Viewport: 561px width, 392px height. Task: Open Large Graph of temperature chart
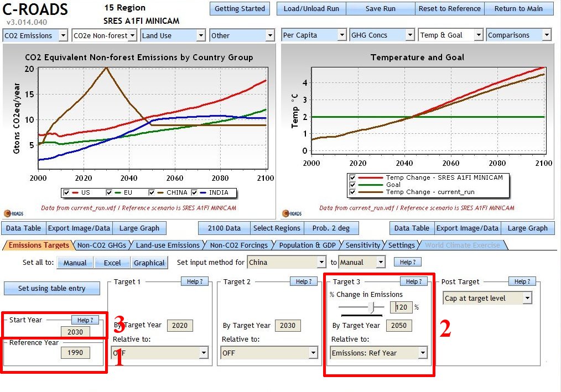[x=528, y=228]
